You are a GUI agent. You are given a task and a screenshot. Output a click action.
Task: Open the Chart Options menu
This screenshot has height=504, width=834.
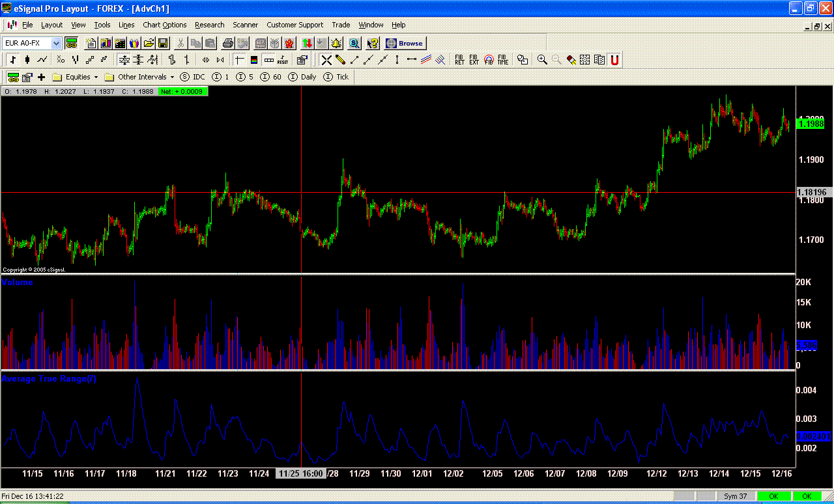point(164,25)
